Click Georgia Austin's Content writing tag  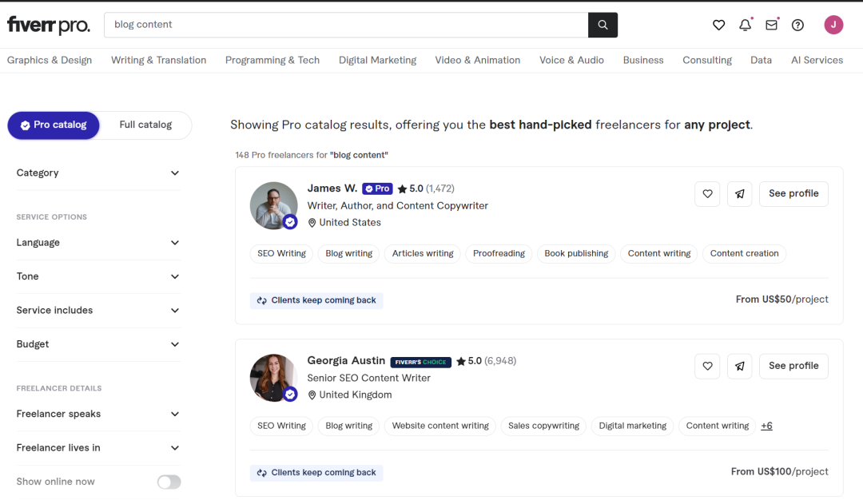pyautogui.click(x=717, y=426)
